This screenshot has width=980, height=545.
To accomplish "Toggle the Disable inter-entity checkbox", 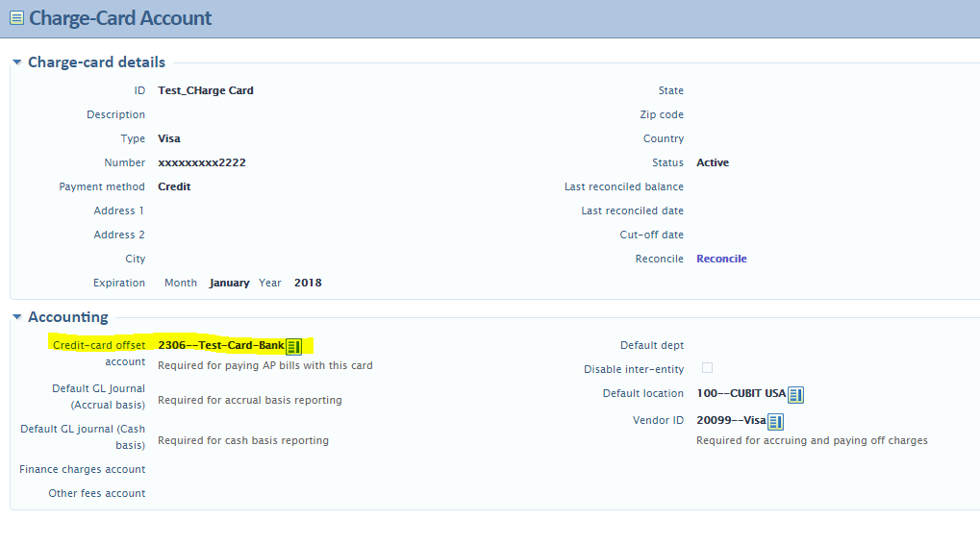I will click(x=707, y=368).
